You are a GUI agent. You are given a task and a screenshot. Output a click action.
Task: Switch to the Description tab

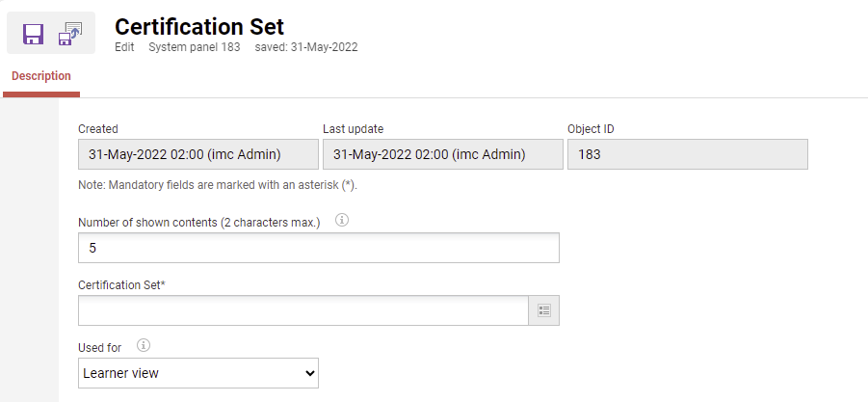(x=41, y=76)
